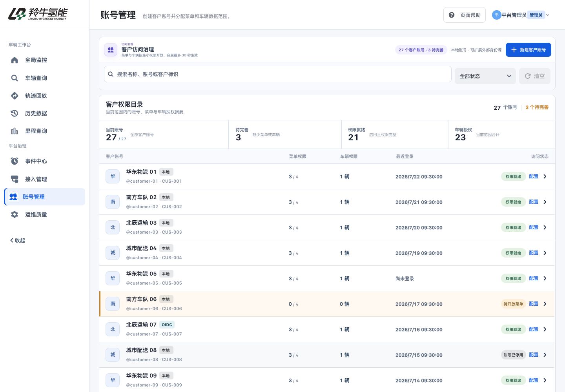Expand the 城市配送 04 row chevron
The image size is (565, 392).
coord(545,253)
